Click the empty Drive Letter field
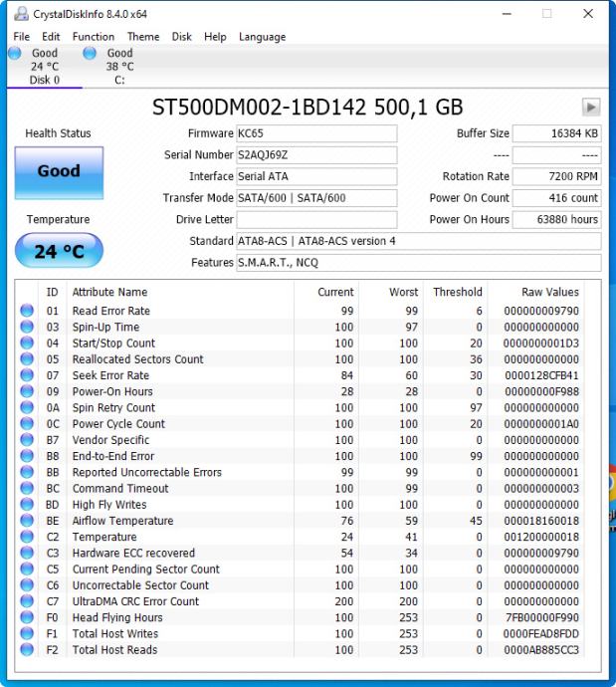Image resolution: width=616 pixels, height=687 pixels. pos(316,219)
